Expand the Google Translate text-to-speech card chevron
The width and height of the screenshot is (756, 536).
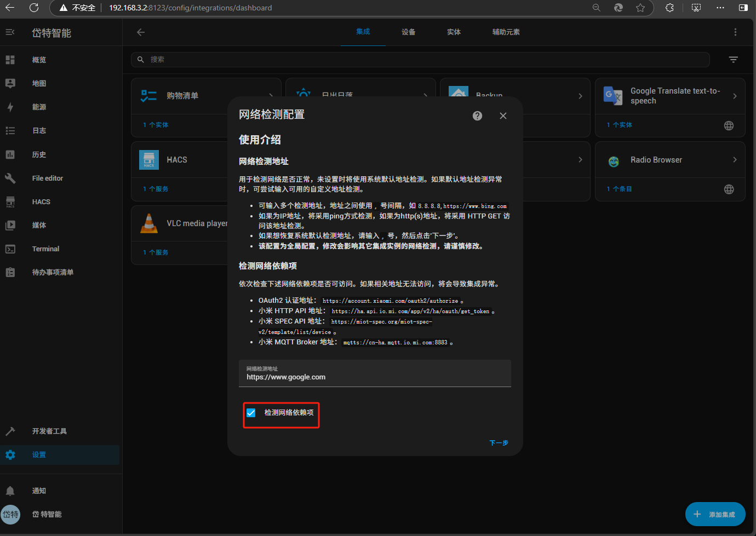coord(735,96)
